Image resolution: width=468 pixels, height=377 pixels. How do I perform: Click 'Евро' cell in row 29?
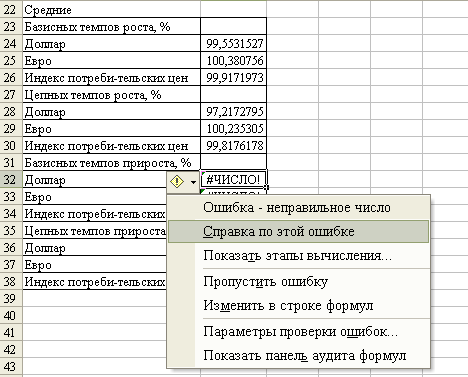coord(111,129)
